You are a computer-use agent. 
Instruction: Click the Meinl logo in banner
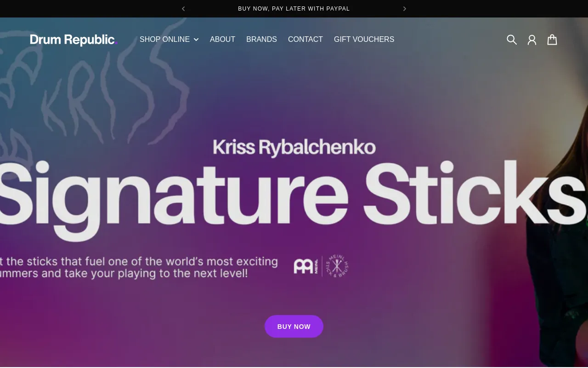click(x=305, y=266)
